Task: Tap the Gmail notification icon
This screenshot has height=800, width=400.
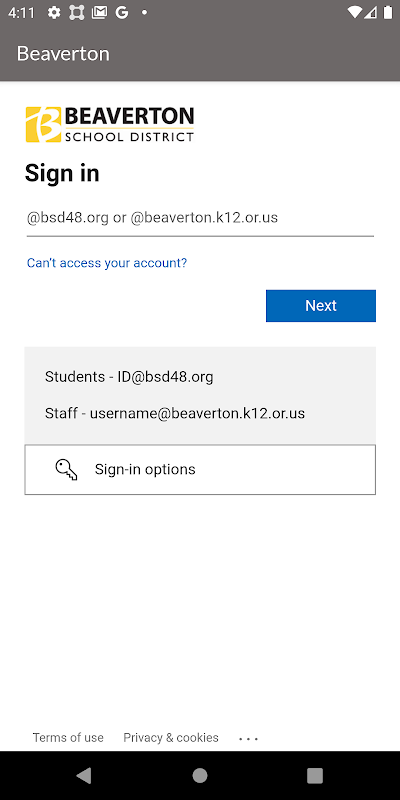Action: click(x=99, y=13)
